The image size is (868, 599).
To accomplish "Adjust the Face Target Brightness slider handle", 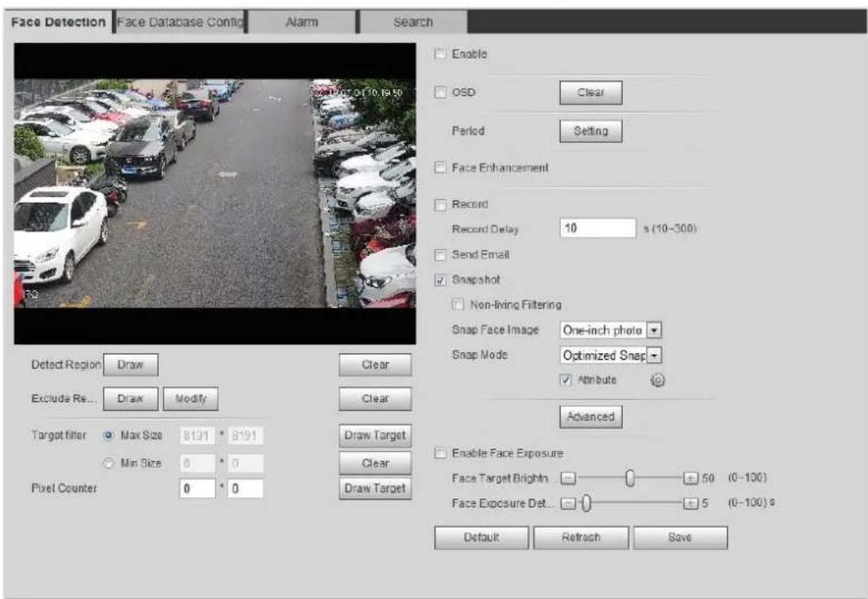I will point(630,478).
